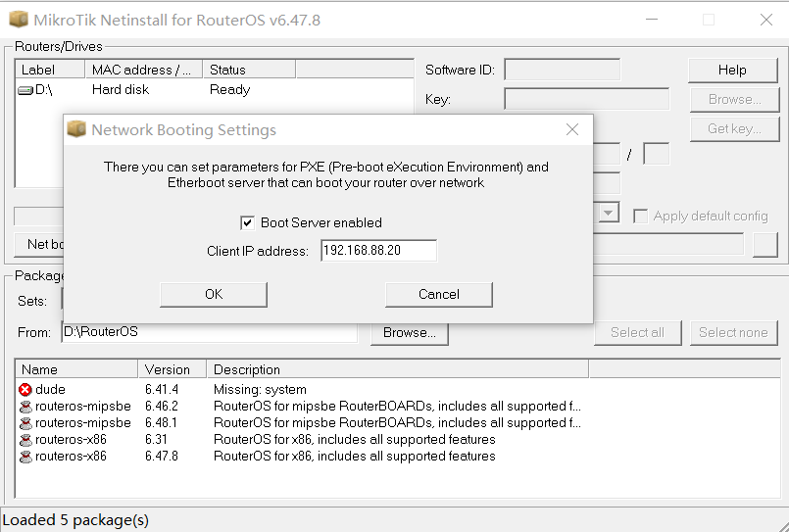Click the Network Booting Settings dialog icon

click(x=76, y=130)
